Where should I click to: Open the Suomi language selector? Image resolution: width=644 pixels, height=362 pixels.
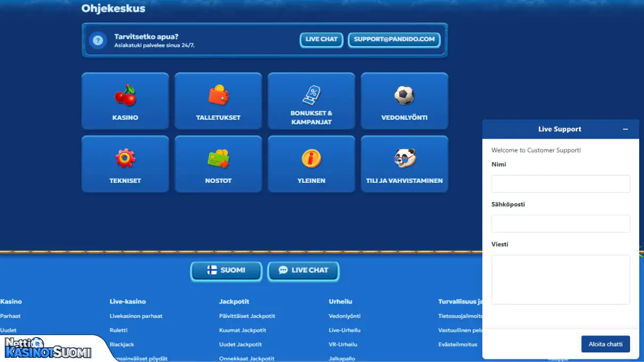pyautogui.click(x=226, y=271)
